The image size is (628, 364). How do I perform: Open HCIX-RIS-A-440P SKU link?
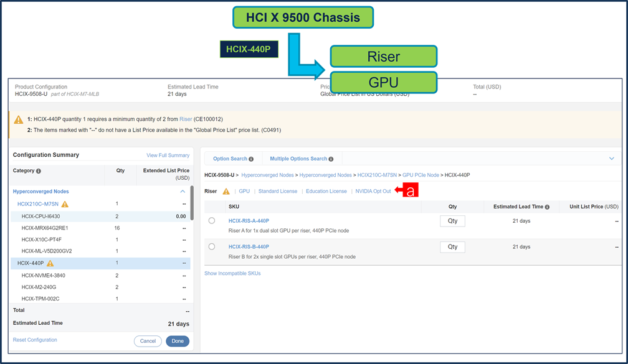click(249, 221)
